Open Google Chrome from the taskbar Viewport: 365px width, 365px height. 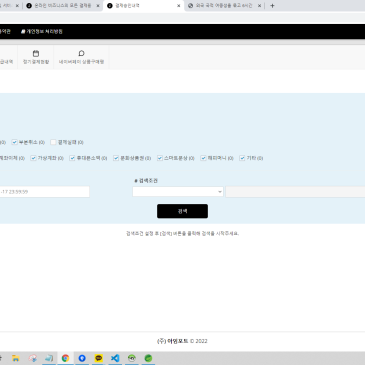65,358
